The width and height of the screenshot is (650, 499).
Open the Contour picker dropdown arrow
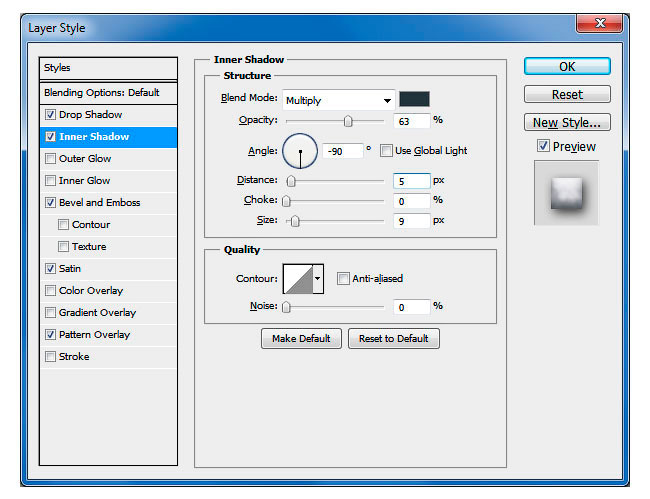click(x=318, y=279)
